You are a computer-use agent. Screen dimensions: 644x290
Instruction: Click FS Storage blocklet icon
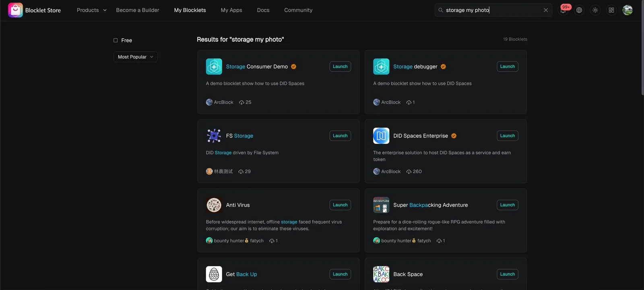(x=214, y=136)
